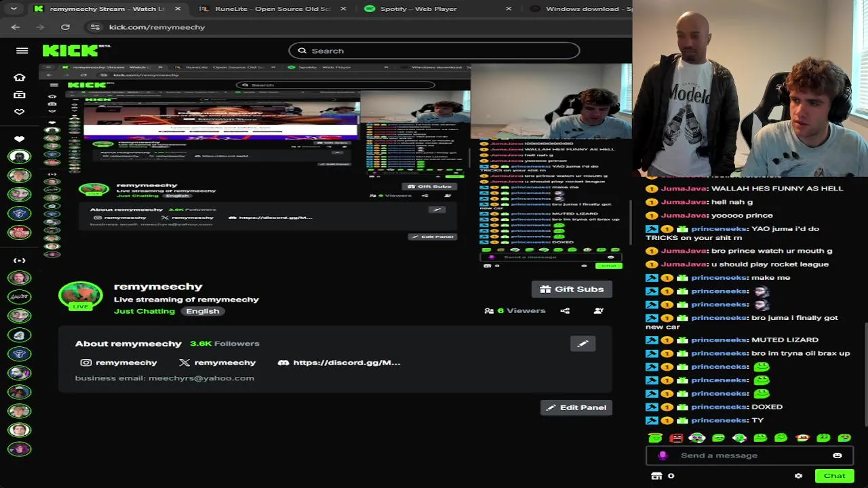Click the browser back arrow
The height and width of the screenshot is (488, 868).
[16, 27]
